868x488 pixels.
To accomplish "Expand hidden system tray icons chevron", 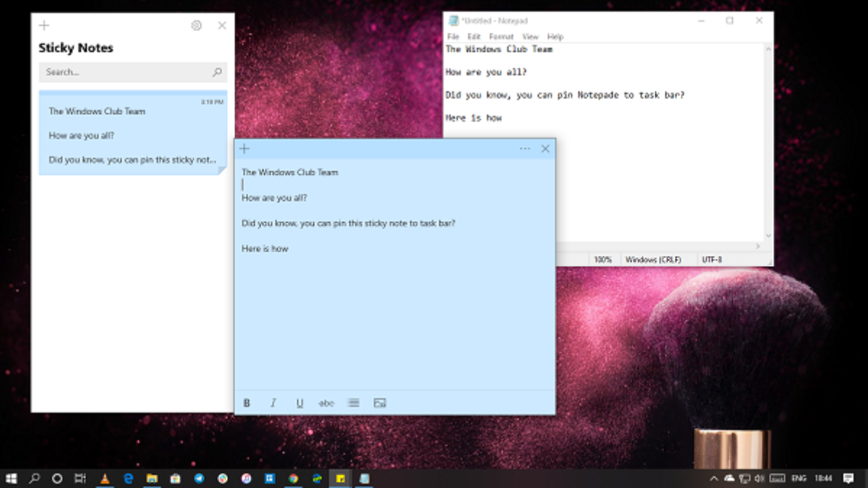I will pos(714,479).
